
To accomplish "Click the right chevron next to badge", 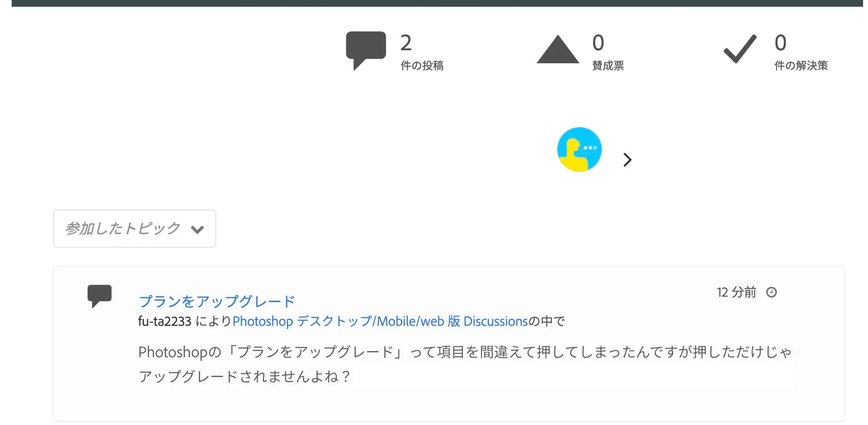I will 628,160.
